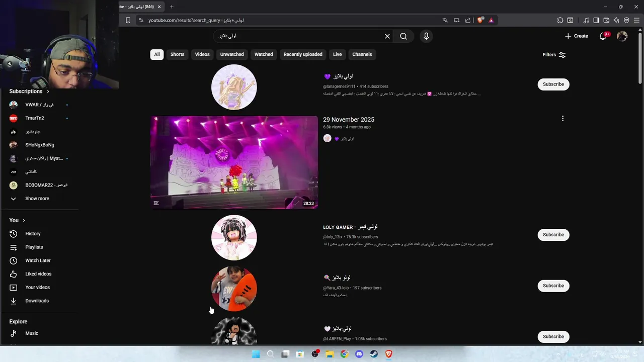Open the lanagemes9111 channel avatar
Screen dimensions: 644x362
click(x=234, y=87)
